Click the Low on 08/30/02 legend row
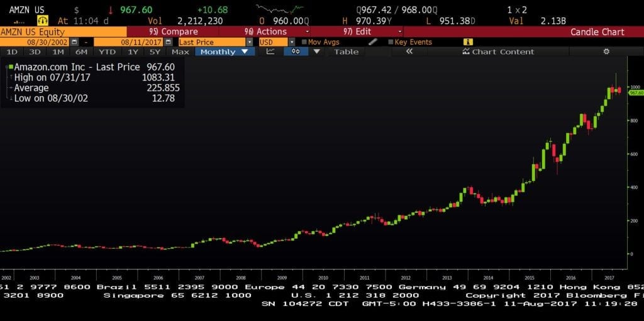Image resolution: width=644 pixels, height=321 pixels. point(94,99)
